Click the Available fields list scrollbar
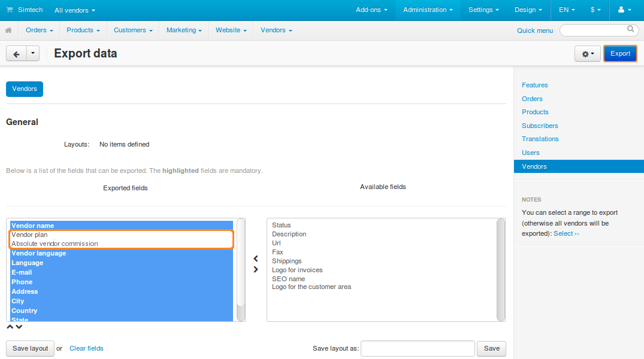Screen dimensions: 644x359 (x=501, y=270)
